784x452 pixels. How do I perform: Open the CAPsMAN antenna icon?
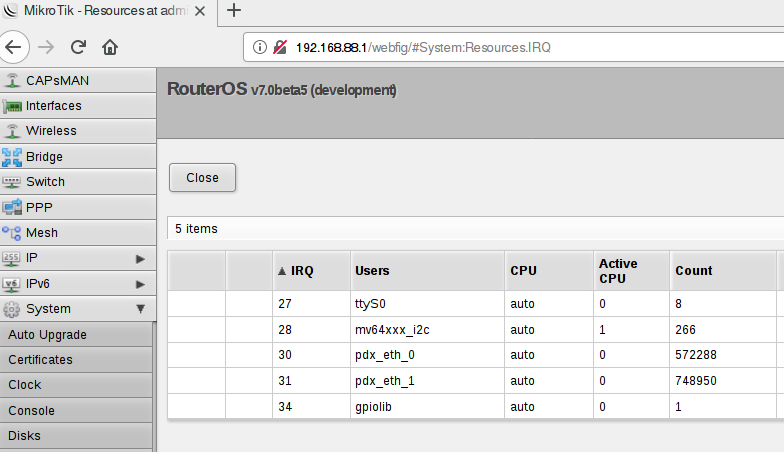coord(12,80)
